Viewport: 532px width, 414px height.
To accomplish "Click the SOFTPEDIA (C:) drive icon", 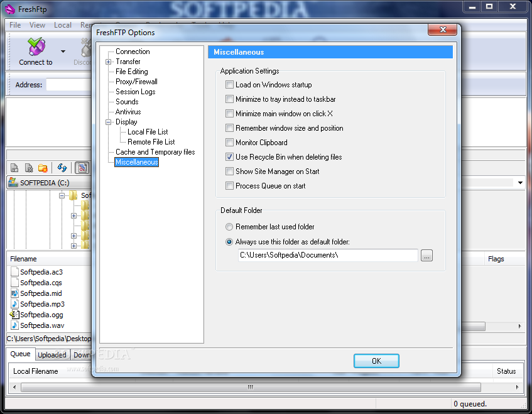I will pyautogui.click(x=13, y=182).
